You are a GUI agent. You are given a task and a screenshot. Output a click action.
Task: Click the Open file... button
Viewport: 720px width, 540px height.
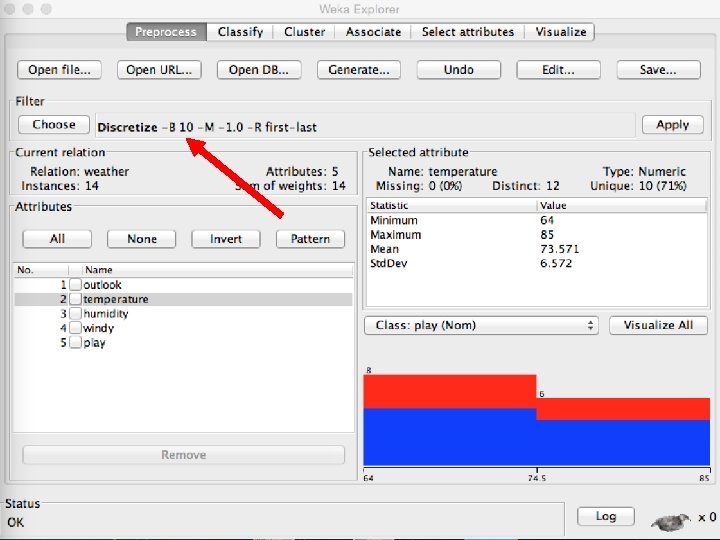click(59, 70)
